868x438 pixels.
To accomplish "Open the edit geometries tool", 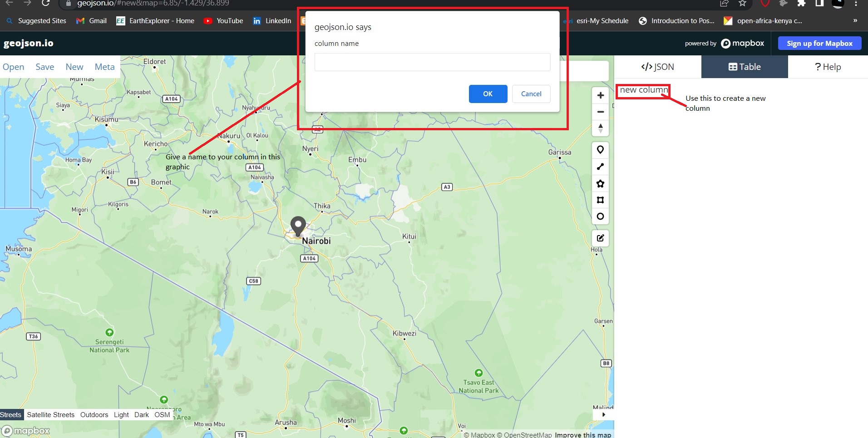I will point(600,238).
